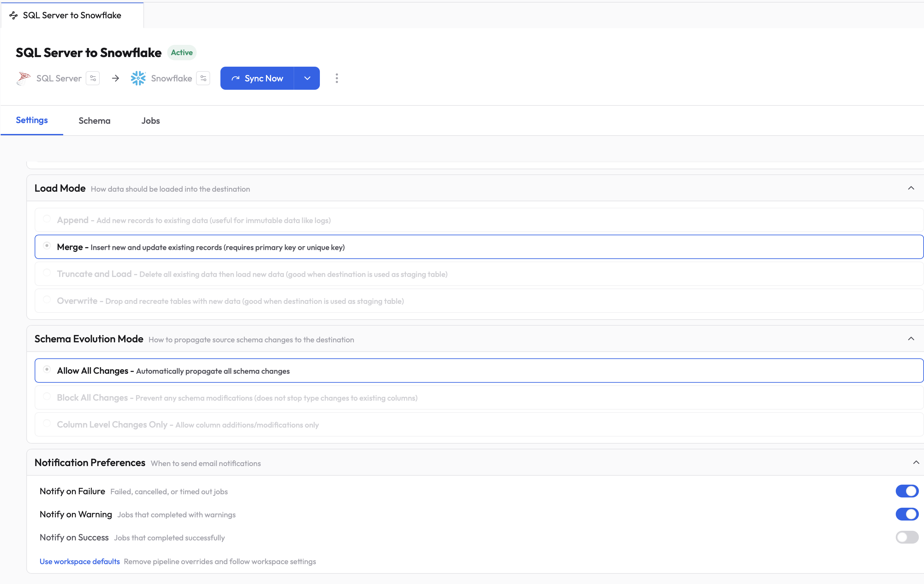
Task: Collapse the Load Mode section
Action: (912, 188)
